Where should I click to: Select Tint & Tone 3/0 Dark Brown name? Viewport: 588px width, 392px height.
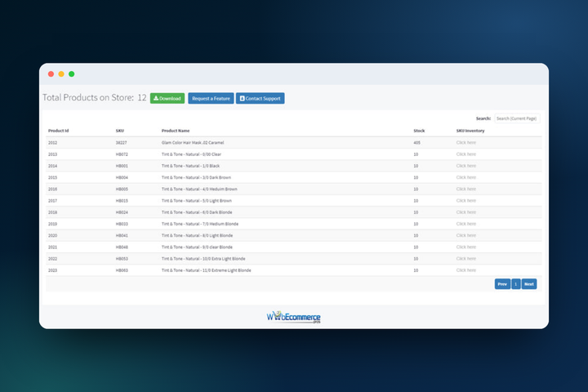click(x=196, y=177)
